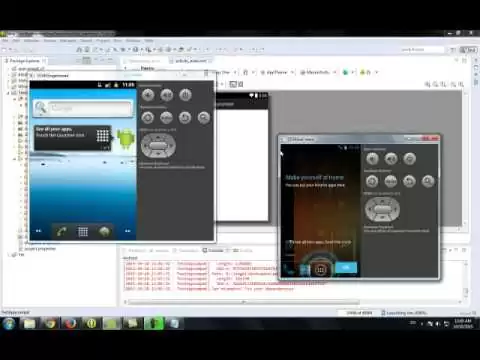
Task: Click the MENU hardware button on left emulator
Action: [166, 117]
